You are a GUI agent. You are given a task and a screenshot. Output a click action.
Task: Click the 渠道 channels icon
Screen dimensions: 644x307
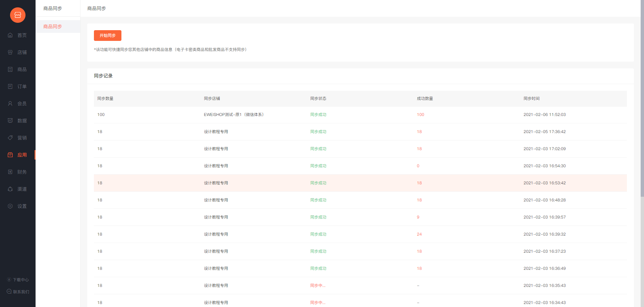point(10,189)
